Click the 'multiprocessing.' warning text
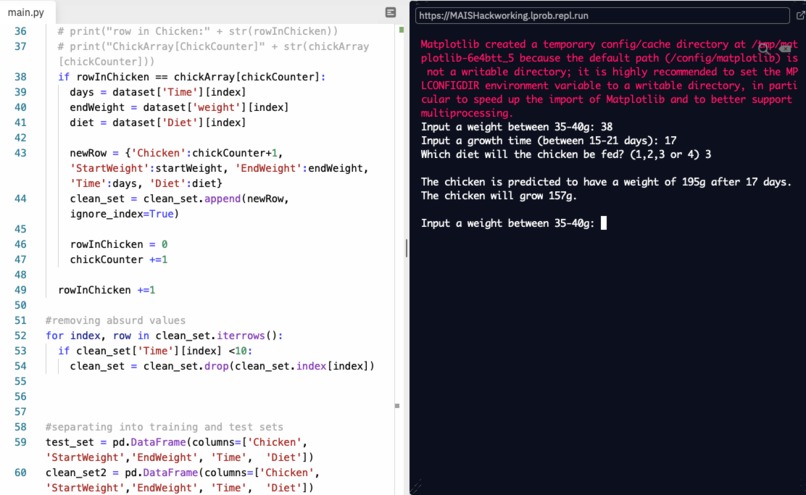Viewport: 806px width, 495px height. click(x=466, y=113)
